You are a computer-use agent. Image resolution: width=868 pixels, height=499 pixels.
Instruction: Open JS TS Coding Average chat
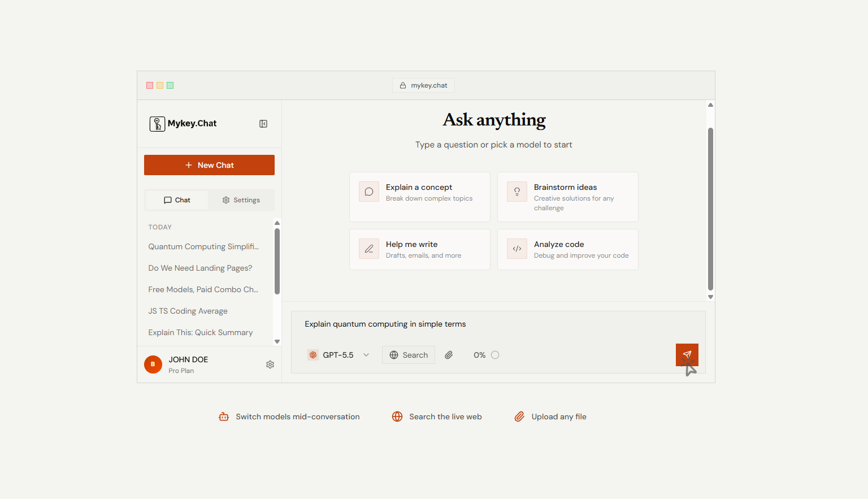pyautogui.click(x=188, y=311)
